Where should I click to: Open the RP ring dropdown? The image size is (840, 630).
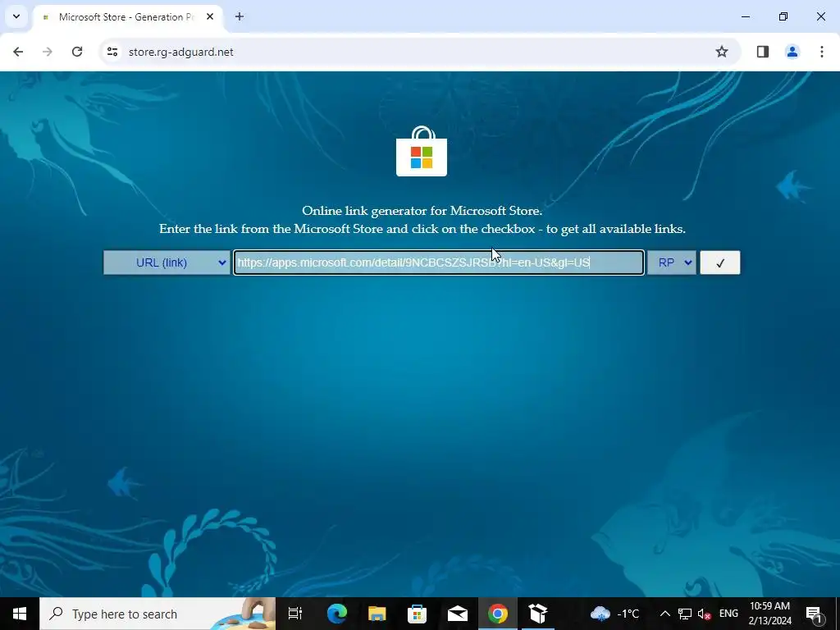click(x=671, y=262)
